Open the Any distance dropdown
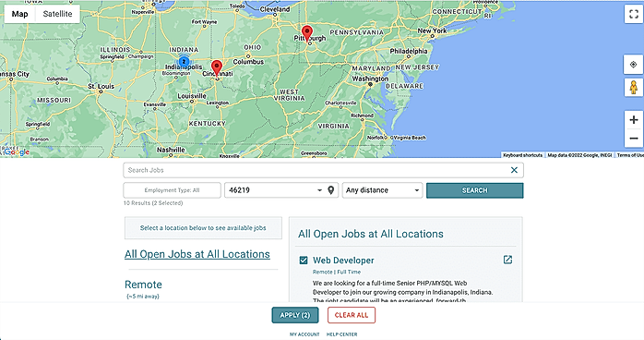644x340 pixels. pos(382,190)
